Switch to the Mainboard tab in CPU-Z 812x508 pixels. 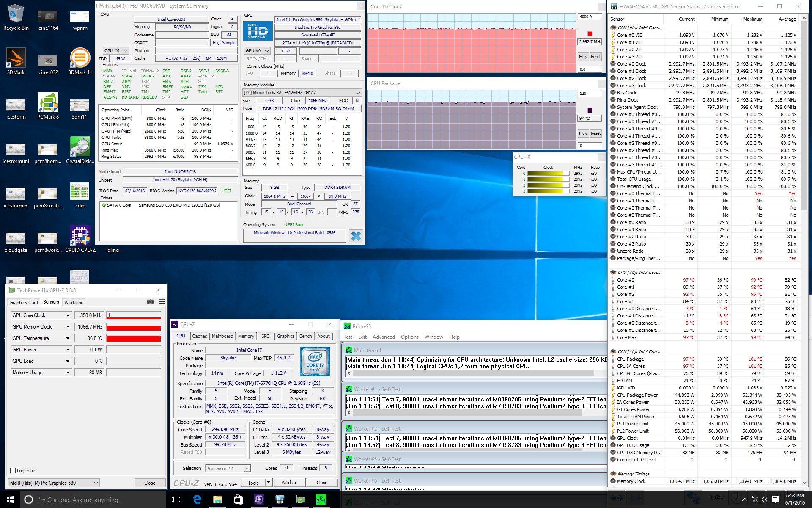coord(222,336)
